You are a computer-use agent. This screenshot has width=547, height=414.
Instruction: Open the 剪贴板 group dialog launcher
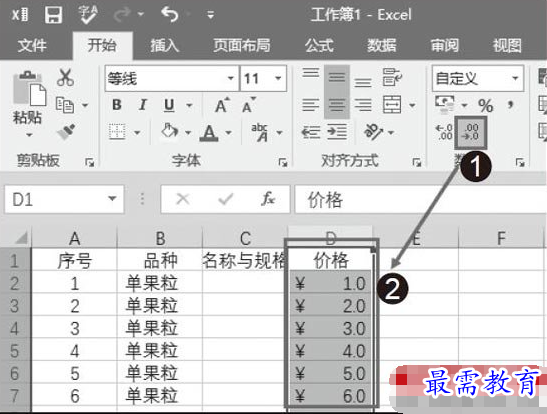tap(90, 163)
